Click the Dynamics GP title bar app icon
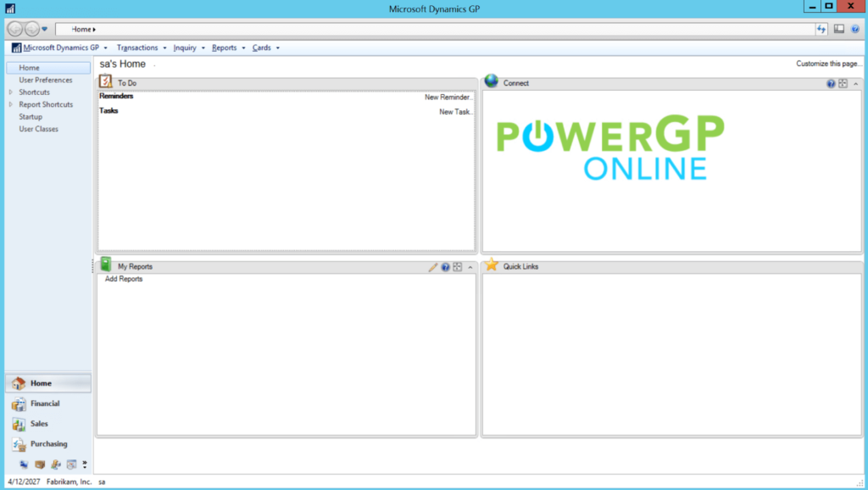Screen dimensions: 868x490 tap(10, 8)
